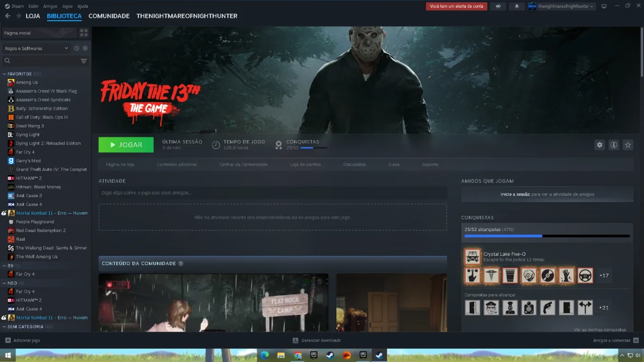Select the steering wheel achievement icon
The image size is (644, 362).
(585, 276)
